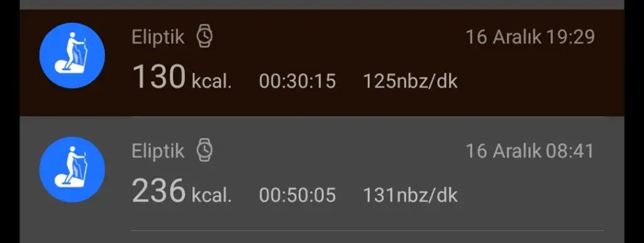Tap the elliptical trainer icon of the 08:41 workout
Image resolution: width=644 pixels, height=243 pixels.
pos(72,169)
